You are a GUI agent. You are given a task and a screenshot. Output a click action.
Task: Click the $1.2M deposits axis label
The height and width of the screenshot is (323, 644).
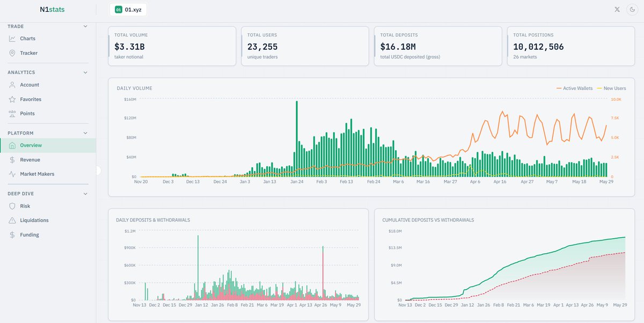129,231
